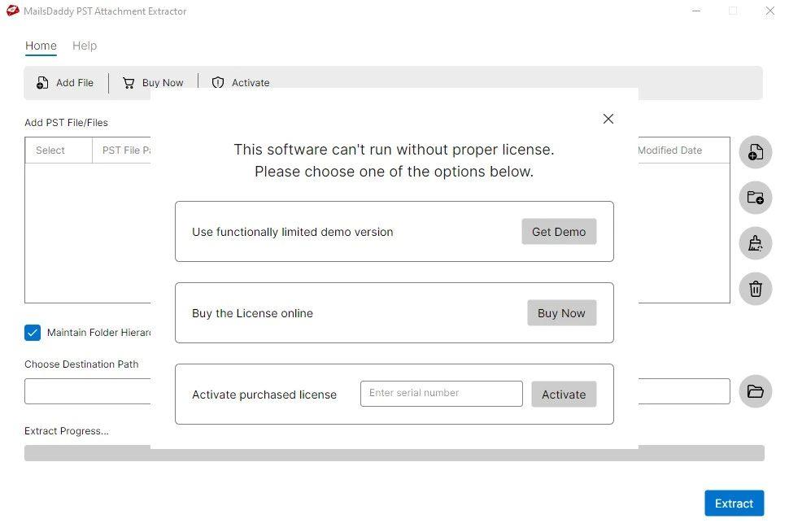The width and height of the screenshot is (789, 532).
Task: Close the license dialog with the X
Action: [x=608, y=119]
